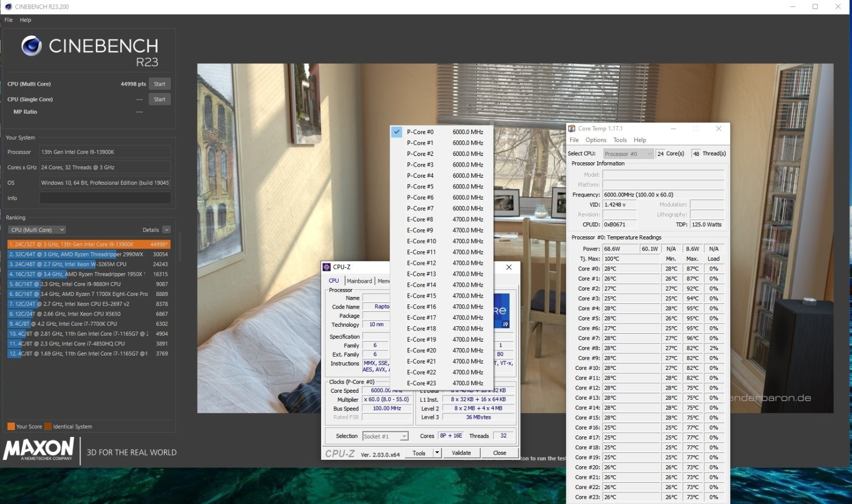Select ranking row Intel Xeon CPU X5650
The width and height of the screenshot is (852, 504).
(x=89, y=314)
